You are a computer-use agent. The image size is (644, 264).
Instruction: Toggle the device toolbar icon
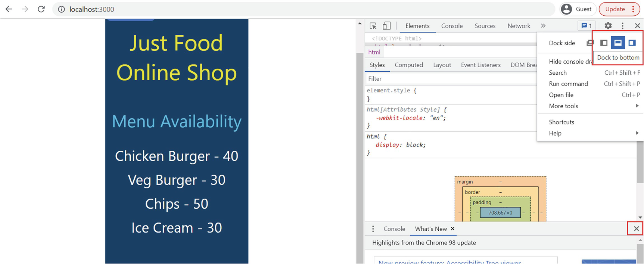click(x=387, y=26)
